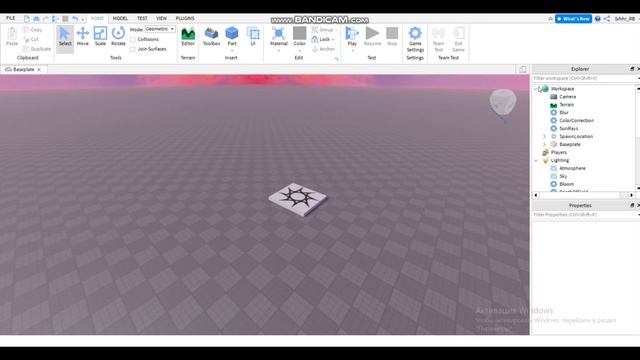Open the Play mode dropdown arrow
This screenshot has width=640, height=360.
352,51
